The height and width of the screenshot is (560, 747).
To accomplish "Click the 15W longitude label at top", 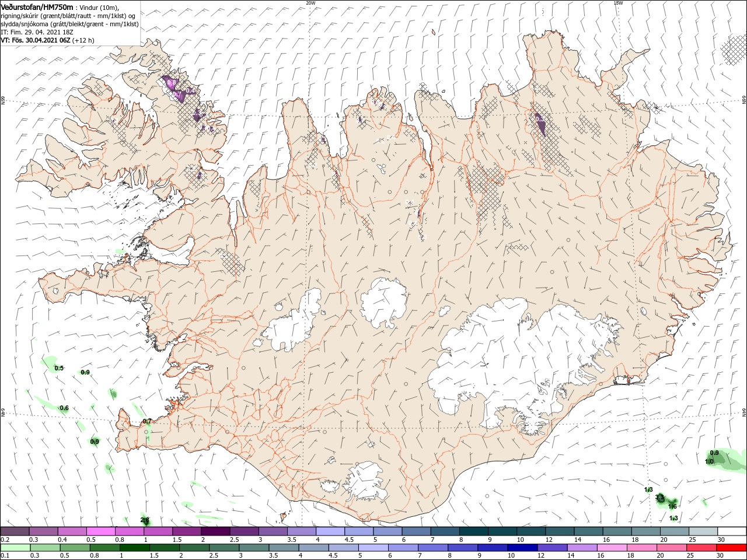I will (x=617, y=2).
